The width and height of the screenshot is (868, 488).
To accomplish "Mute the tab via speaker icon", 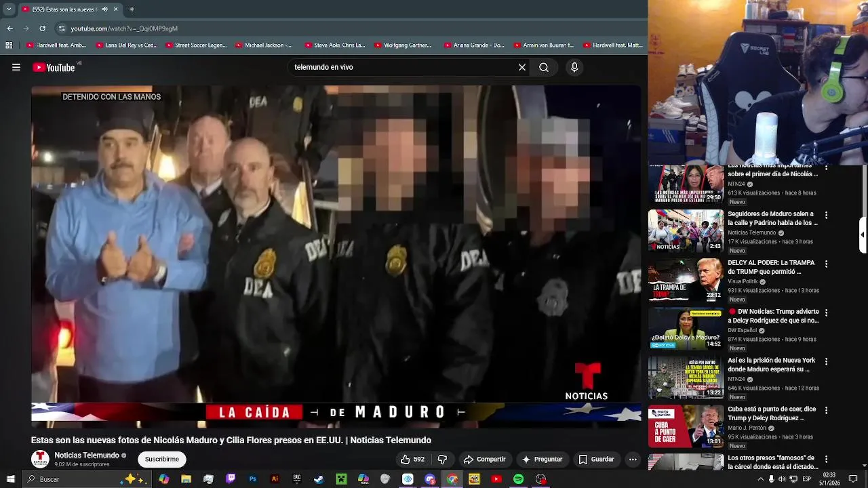I will tap(104, 9).
